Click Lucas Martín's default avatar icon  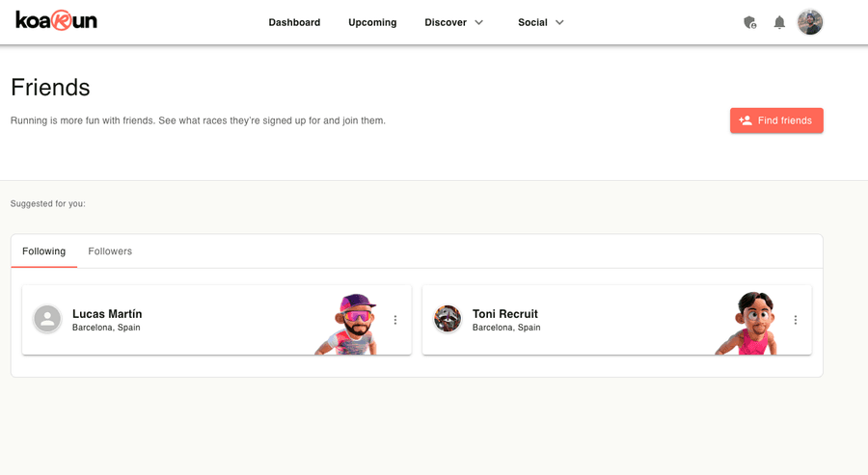pyautogui.click(x=47, y=319)
